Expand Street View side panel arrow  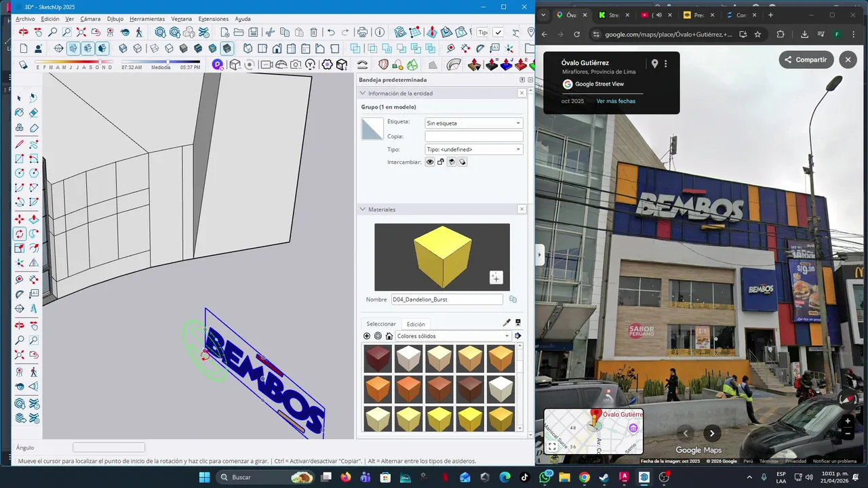540,255
